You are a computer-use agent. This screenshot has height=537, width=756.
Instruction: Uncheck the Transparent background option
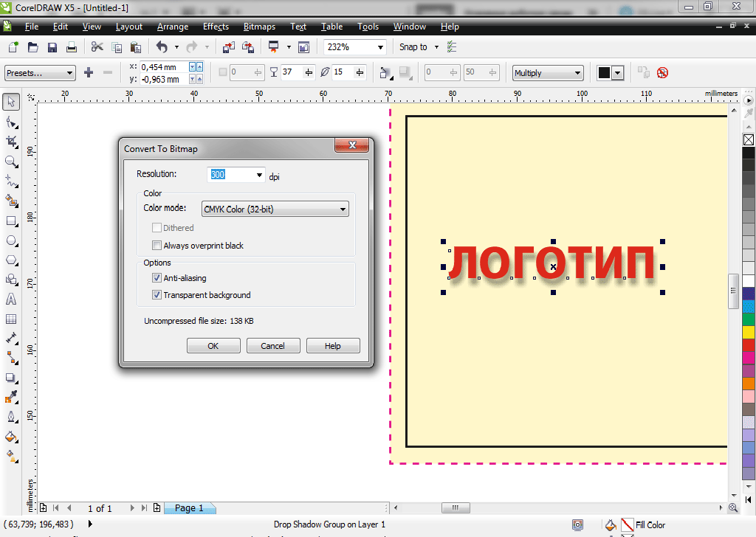pos(157,295)
